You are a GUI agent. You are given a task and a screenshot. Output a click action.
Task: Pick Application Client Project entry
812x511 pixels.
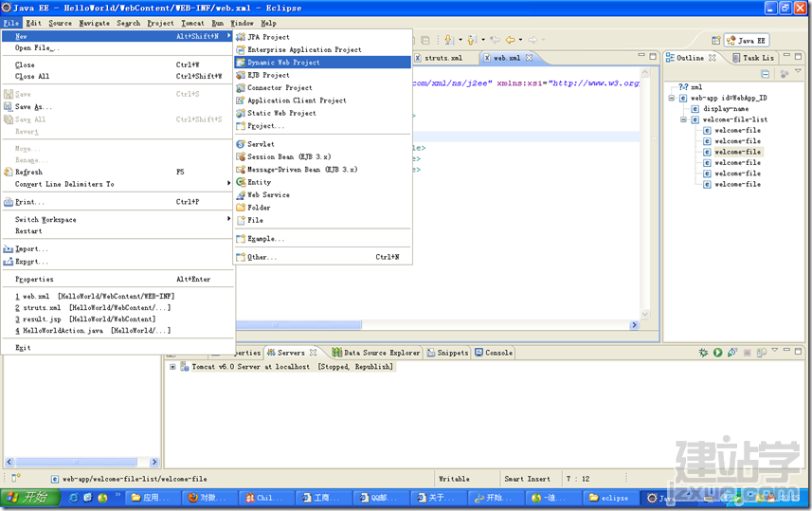pyautogui.click(x=323, y=100)
